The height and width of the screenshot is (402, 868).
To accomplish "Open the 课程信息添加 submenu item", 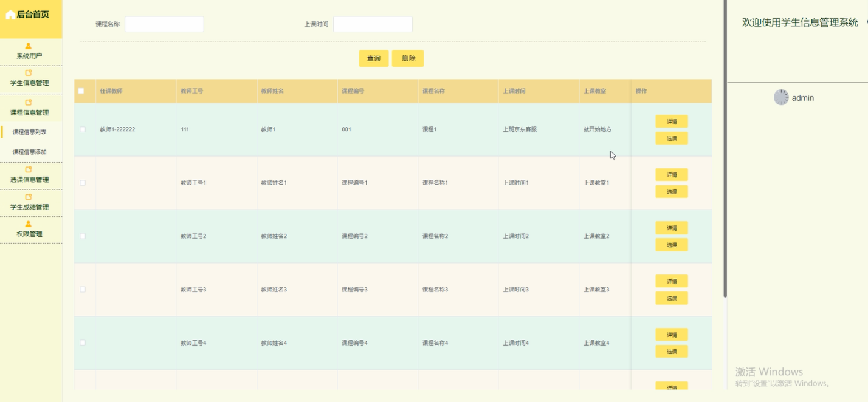I will (30, 152).
